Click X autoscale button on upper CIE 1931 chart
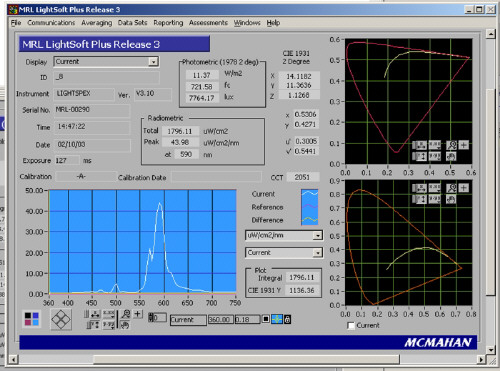 click(421, 145)
